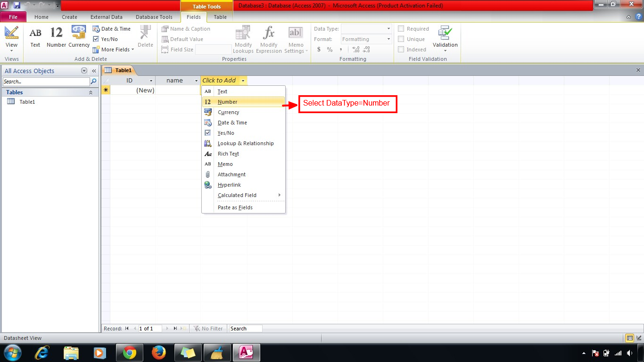Click inside the Search box of navigation pane
644x362 pixels.
(45, 81)
